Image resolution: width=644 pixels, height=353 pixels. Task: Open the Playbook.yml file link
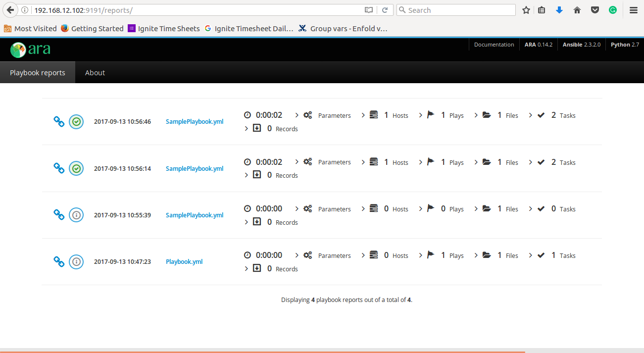(184, 261)
